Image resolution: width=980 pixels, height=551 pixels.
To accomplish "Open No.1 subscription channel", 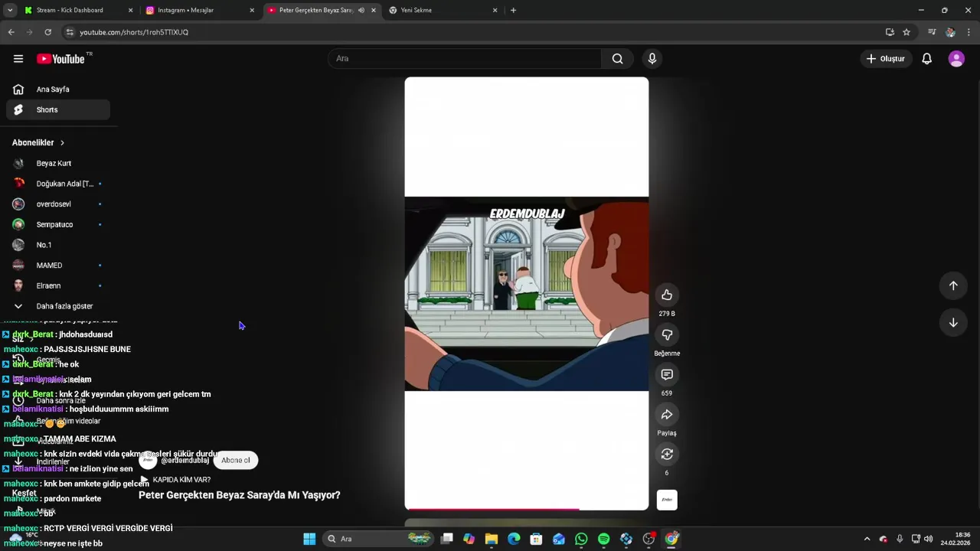I will [x=58, y=245].
